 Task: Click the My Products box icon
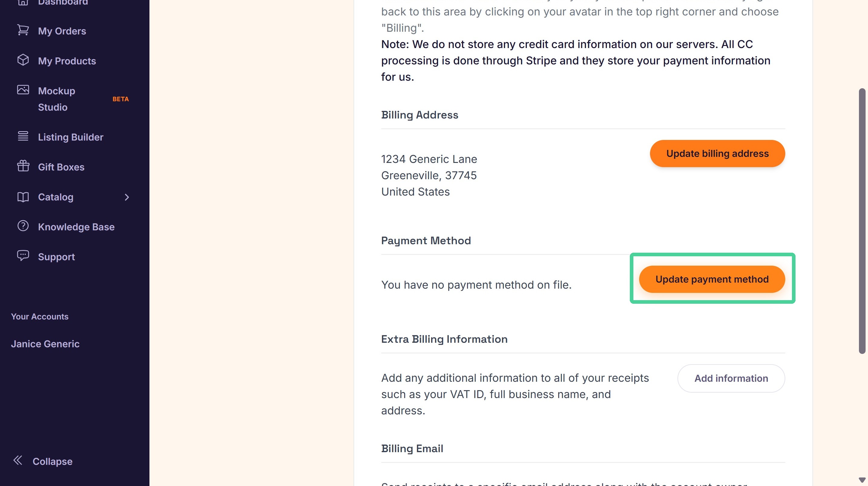[x=23, y=60]
